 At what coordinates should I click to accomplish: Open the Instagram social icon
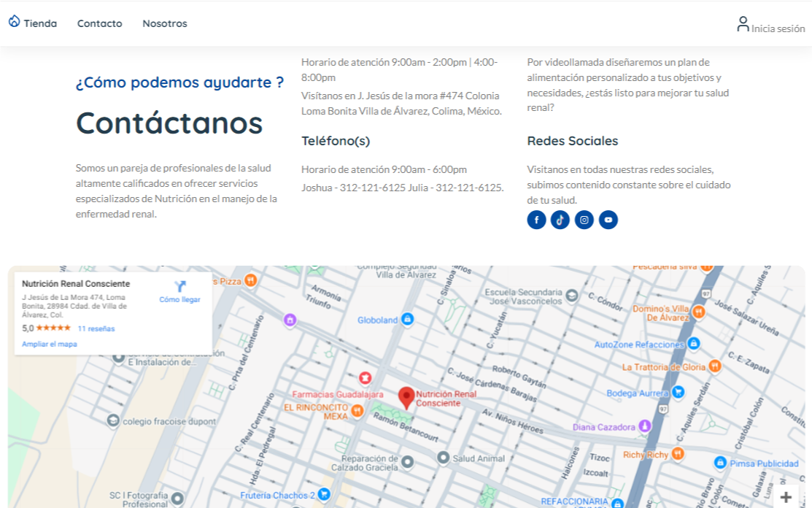coord(584,220)
